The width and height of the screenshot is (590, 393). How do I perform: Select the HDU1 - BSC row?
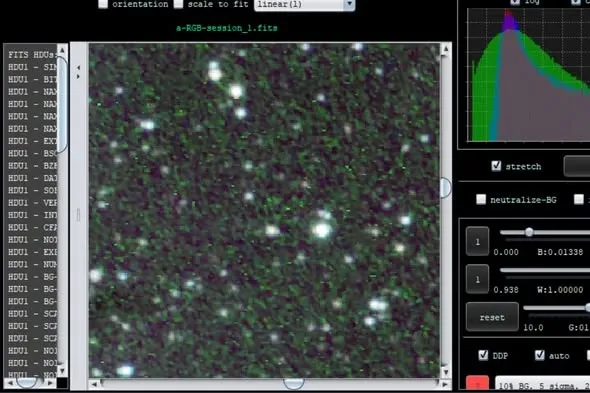tap(32, 154)
